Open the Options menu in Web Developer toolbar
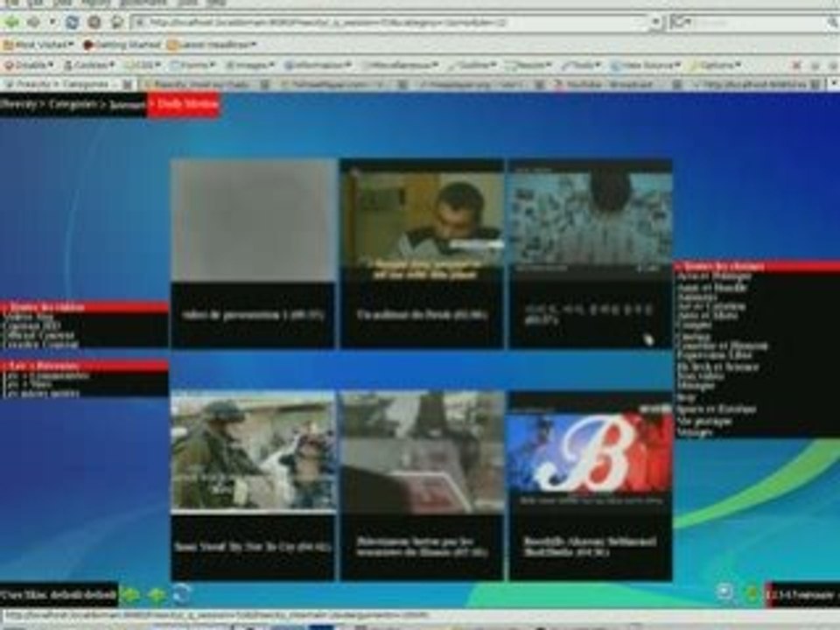The image size is (840, 630). point(715,66)
